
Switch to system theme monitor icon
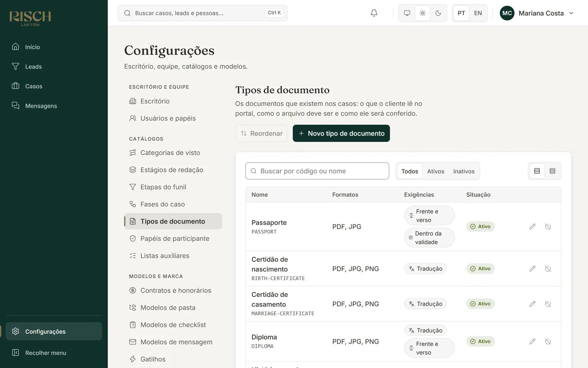point(407,13)
